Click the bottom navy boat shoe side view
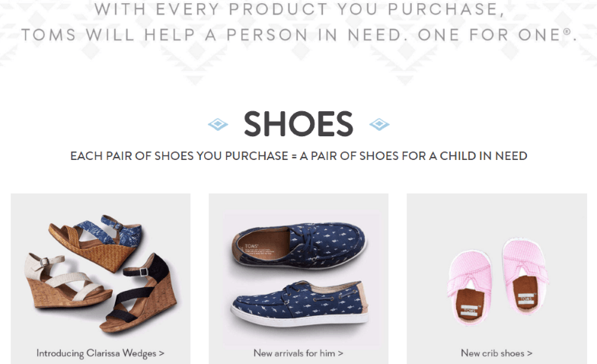Image resolution: width=597 pixels, height=364 pixels. (300, 303)
